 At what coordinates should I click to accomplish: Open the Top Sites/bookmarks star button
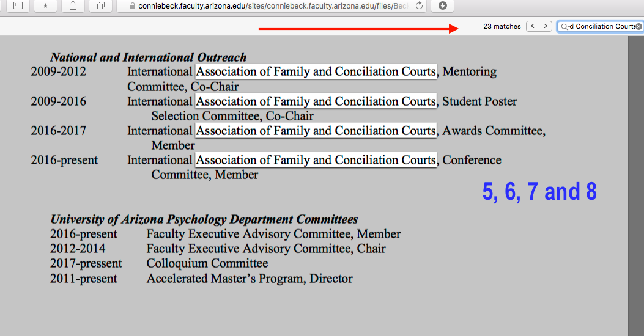pyautogui.click(x=46, y=5)
